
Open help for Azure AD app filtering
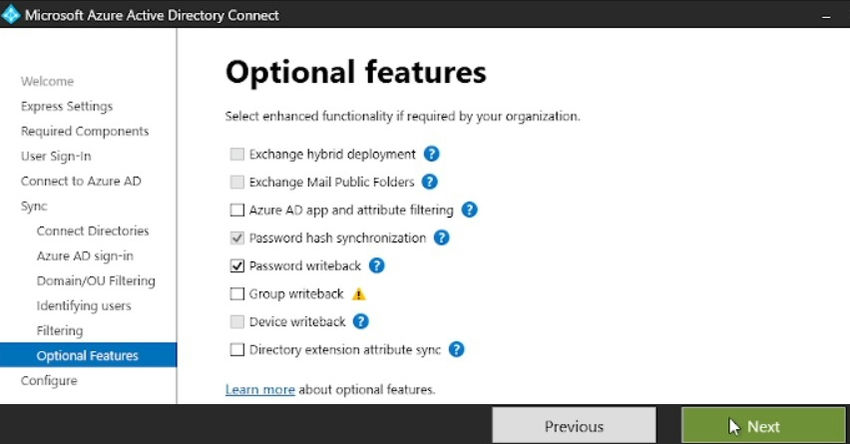[x=469, y=210]
